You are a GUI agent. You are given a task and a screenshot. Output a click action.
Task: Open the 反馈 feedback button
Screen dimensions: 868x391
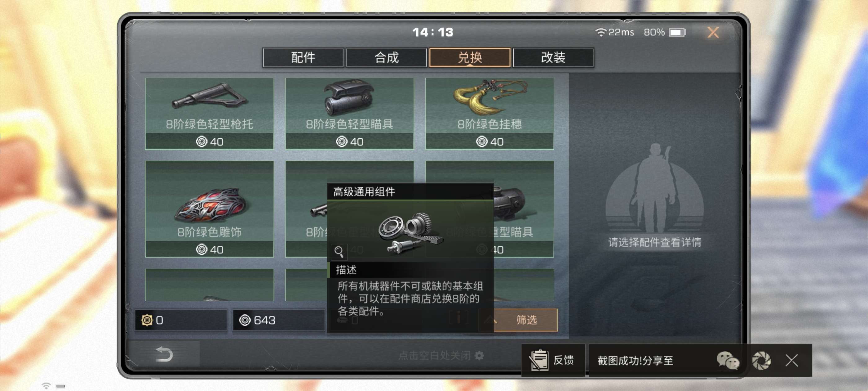click(553, 360)
